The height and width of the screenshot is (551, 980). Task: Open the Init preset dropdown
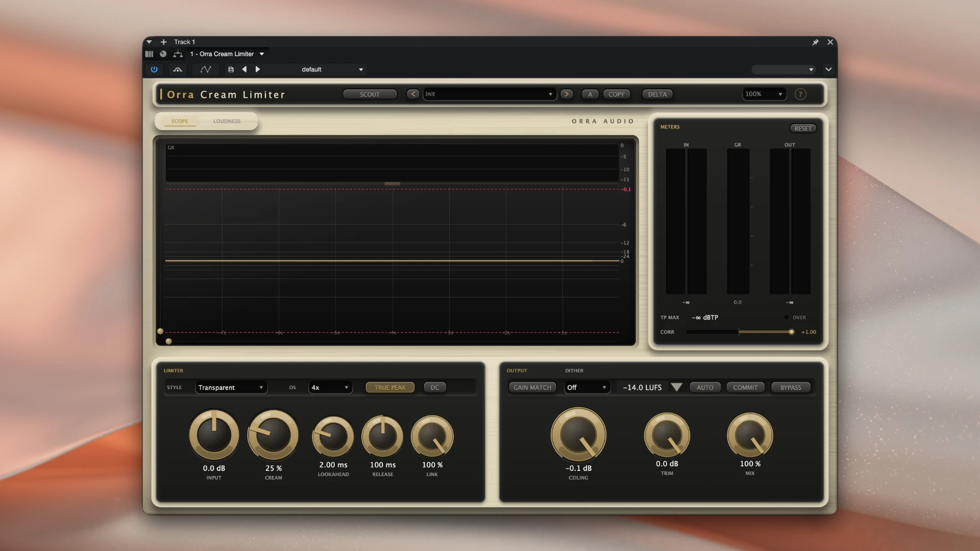coord(489,94)
